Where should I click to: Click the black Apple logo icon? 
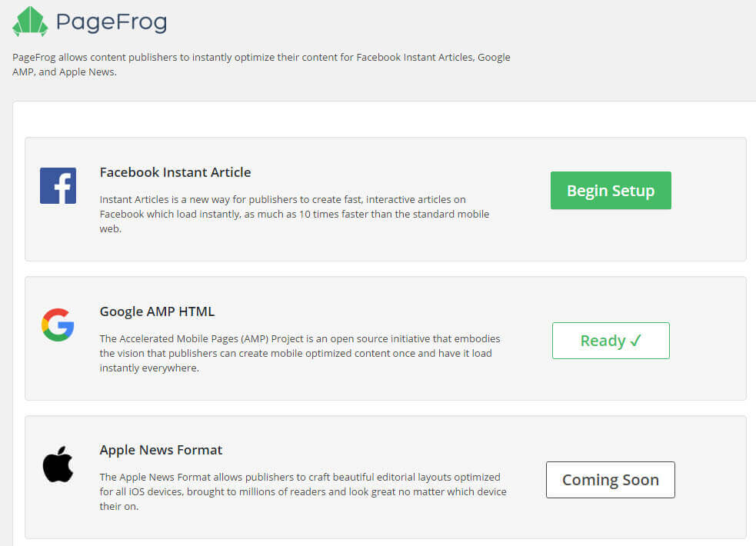pyautogui.click(x=58, y=465)
